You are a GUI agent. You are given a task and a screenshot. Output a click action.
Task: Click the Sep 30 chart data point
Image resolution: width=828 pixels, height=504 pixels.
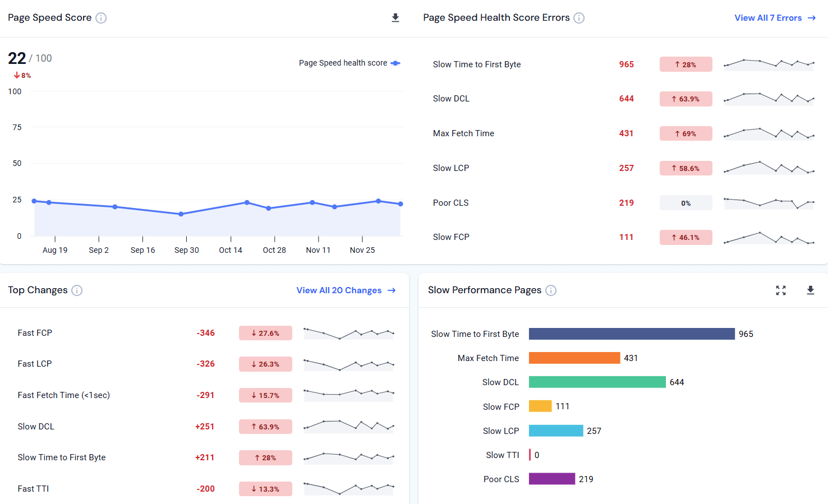tap(181, 214)
